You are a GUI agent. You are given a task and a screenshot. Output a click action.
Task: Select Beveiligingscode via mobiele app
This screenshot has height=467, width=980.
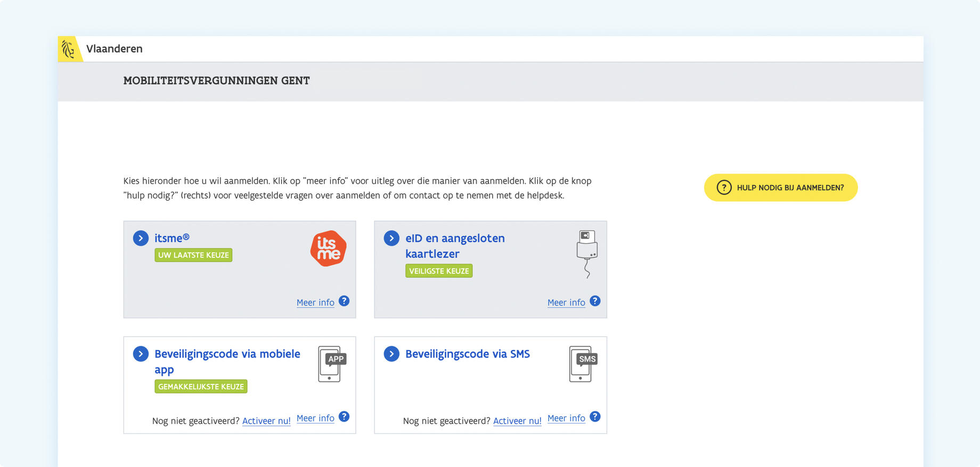pyautogui.click(x=227, y=362)
